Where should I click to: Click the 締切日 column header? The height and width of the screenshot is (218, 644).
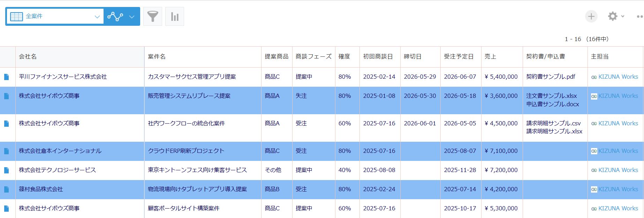[x=421, y=57]
